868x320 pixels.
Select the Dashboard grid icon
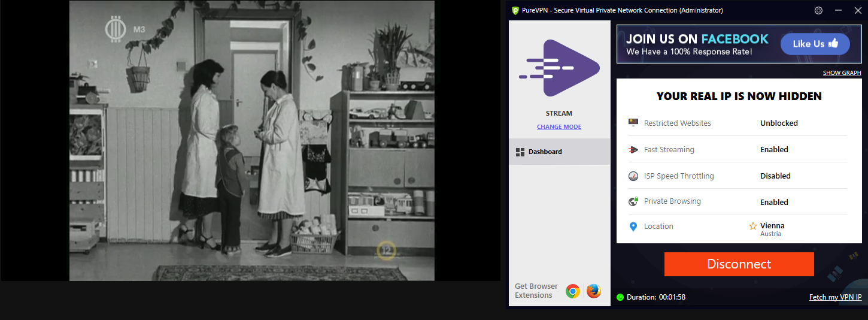[x=520, y=152]
